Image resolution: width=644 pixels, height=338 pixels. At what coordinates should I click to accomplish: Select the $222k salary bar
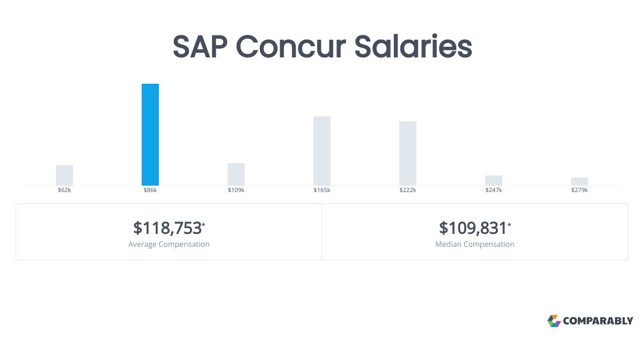coord(408,153)
